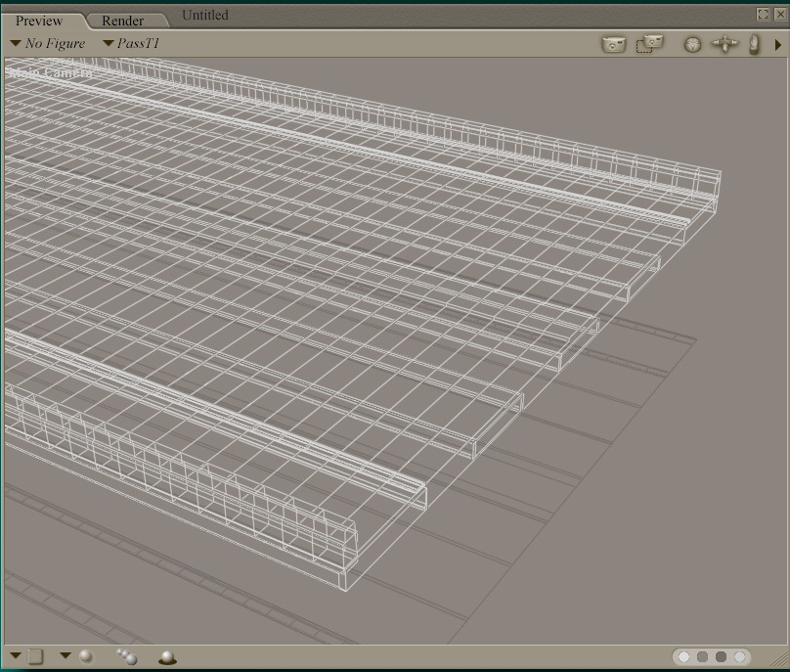Viewport: 790px width, 672px height.
Task: Click the single sphere tracking mode icon
Action: point(86,656)
